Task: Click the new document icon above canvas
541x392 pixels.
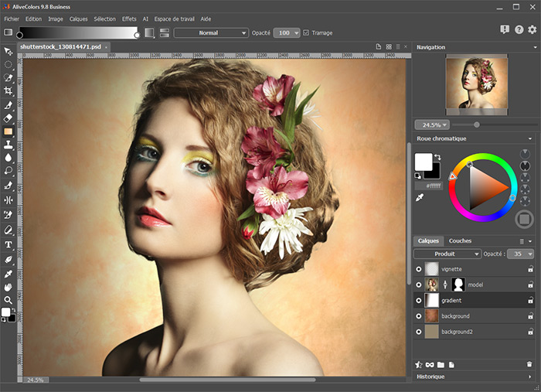Action: pos(379,46)
